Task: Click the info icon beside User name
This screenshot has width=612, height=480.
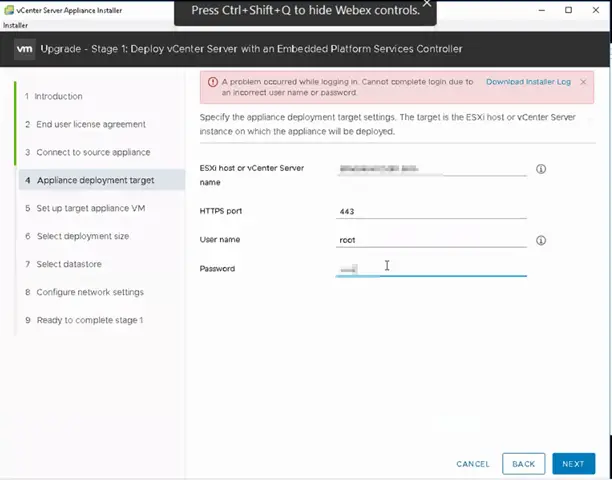Action: (x=541, y=240)
